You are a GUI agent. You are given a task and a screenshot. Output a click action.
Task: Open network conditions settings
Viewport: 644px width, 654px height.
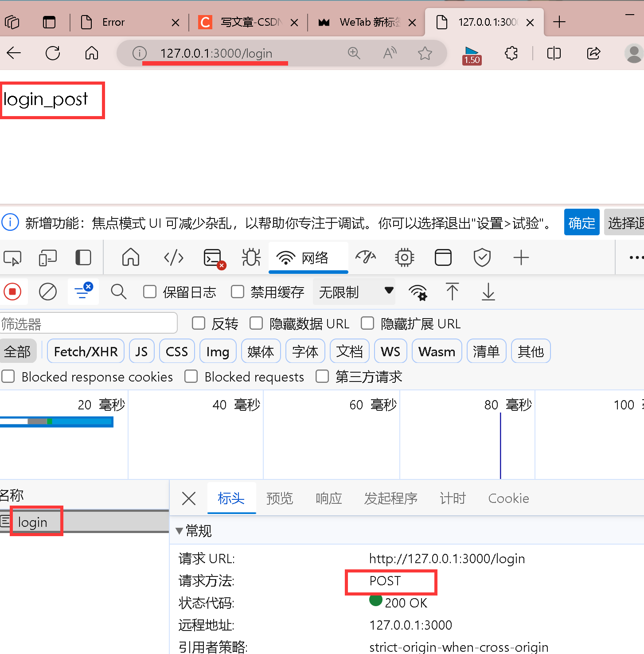pyautogui.click(x=418, y=292)
